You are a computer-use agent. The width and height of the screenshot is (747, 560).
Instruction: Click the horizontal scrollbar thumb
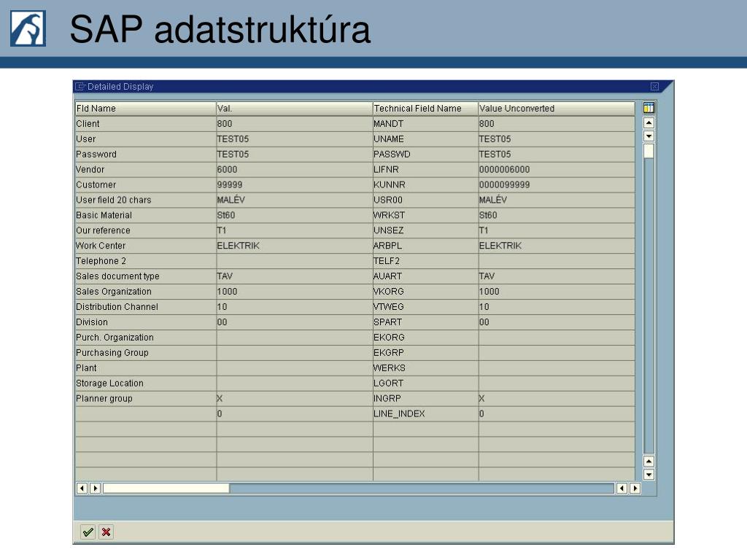pos(166,488)
